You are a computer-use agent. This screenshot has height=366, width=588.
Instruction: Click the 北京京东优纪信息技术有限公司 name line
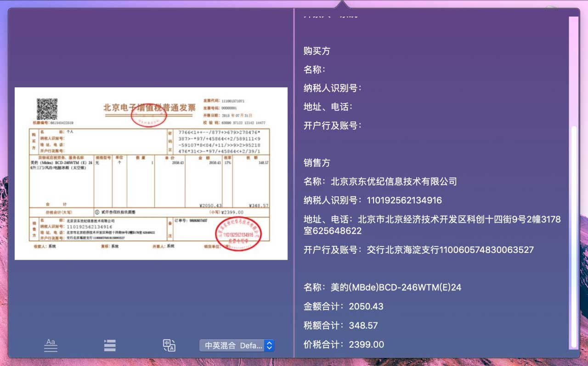pos(380,182)
